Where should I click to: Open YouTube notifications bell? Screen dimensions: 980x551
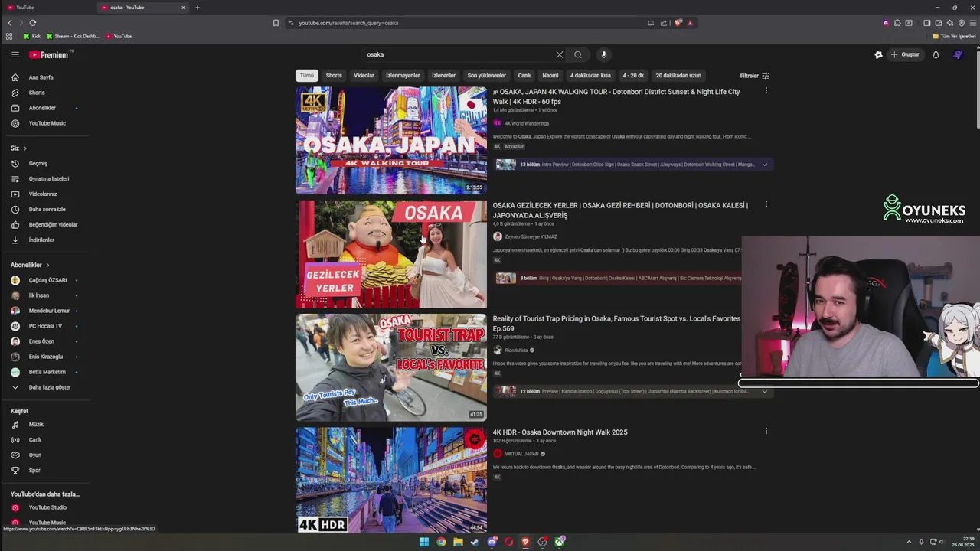click(936, 54)
